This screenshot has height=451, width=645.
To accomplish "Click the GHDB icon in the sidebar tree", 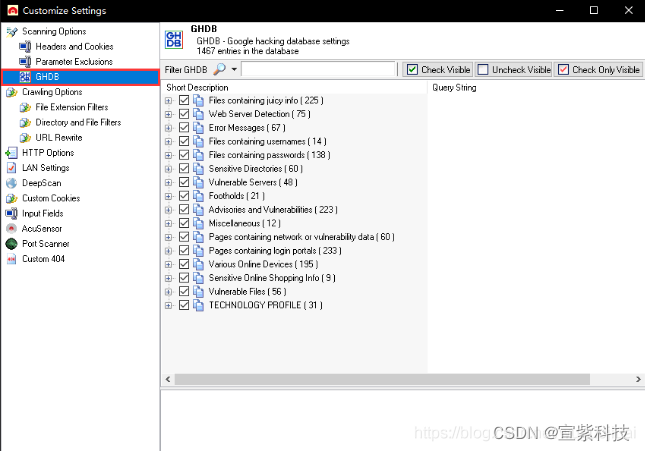I will (x=25, y=77).
